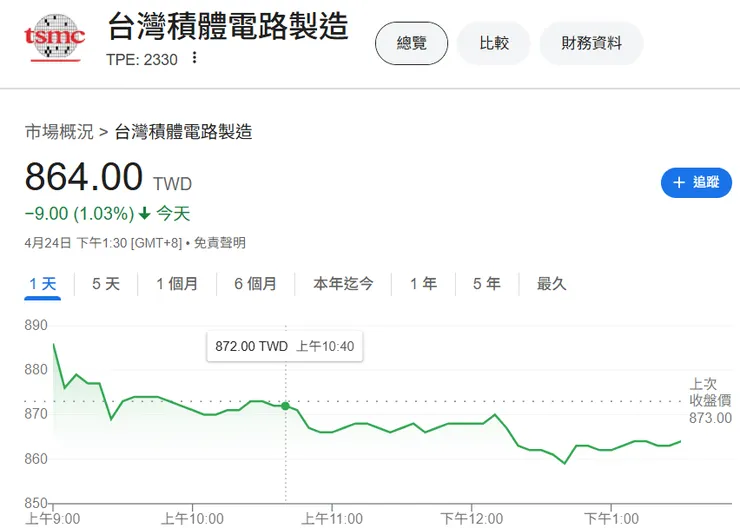Click the 上午9:00 x-axis label
Viewport: 740px width, 528px height.
pyautogui.click(x=52, y=519)
